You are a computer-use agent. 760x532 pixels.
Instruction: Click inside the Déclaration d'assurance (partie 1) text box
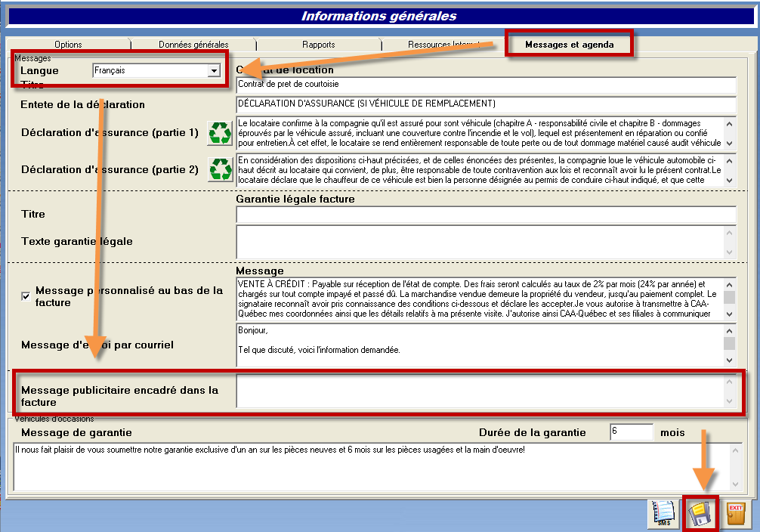pos(480,133)
